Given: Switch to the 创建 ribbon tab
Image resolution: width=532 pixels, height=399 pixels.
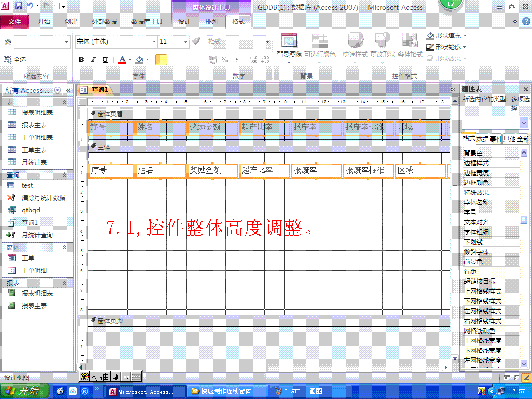Looking at the screenshot, I should 71,22.
